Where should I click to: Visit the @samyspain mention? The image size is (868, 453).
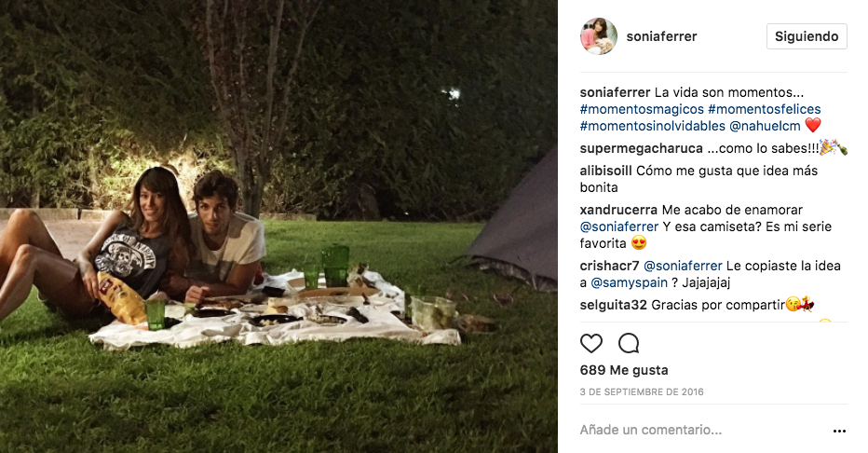tap(629, 282)
